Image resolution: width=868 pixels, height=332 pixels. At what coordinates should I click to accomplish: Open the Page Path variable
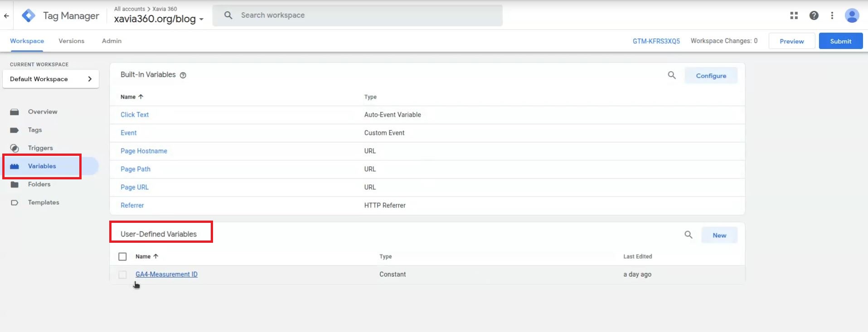pos(136,169)
